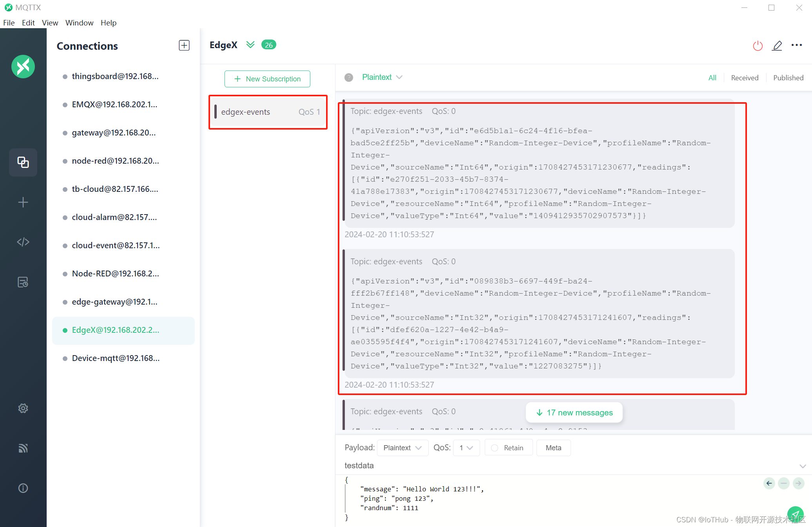812x527 pixels.
Task: Open the Connections page icon in sidebar
Action: 23,162
